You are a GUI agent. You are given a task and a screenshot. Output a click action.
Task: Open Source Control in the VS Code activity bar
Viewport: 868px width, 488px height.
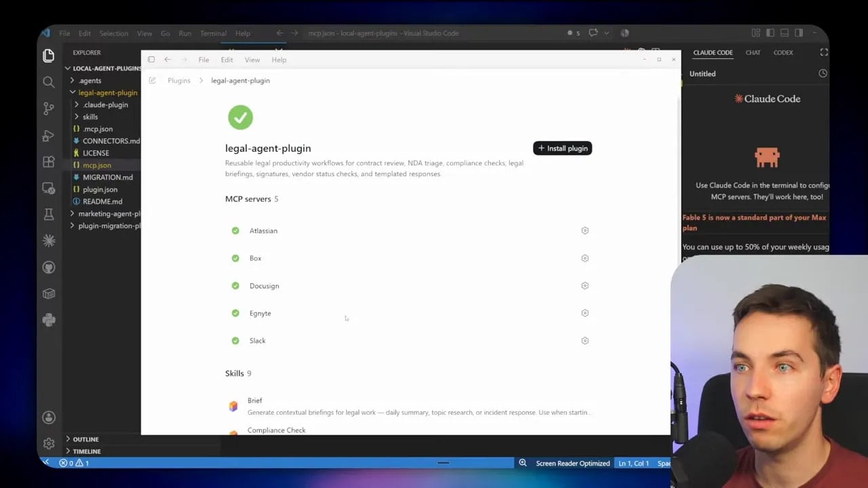tap(49, 108)
